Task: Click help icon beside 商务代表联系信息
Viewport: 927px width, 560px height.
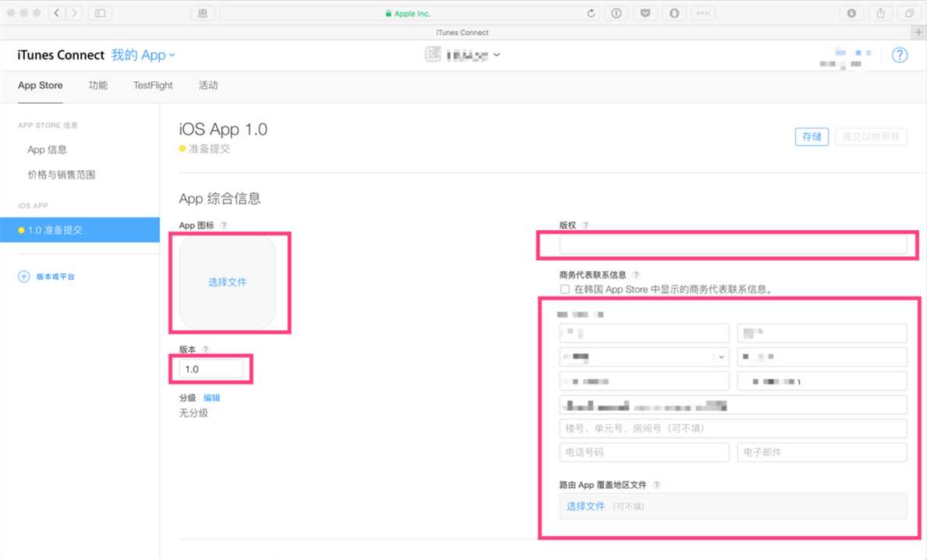Action: tap(635, 275)
